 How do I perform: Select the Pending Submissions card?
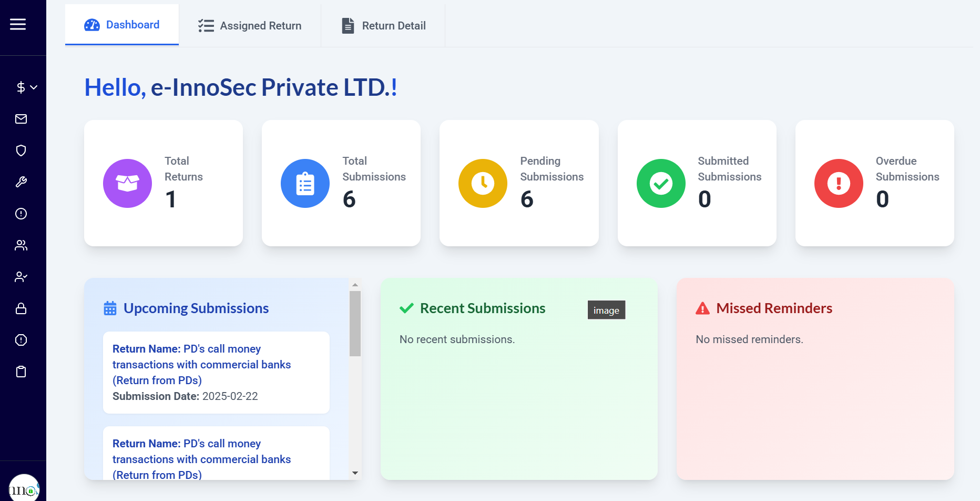519,183
